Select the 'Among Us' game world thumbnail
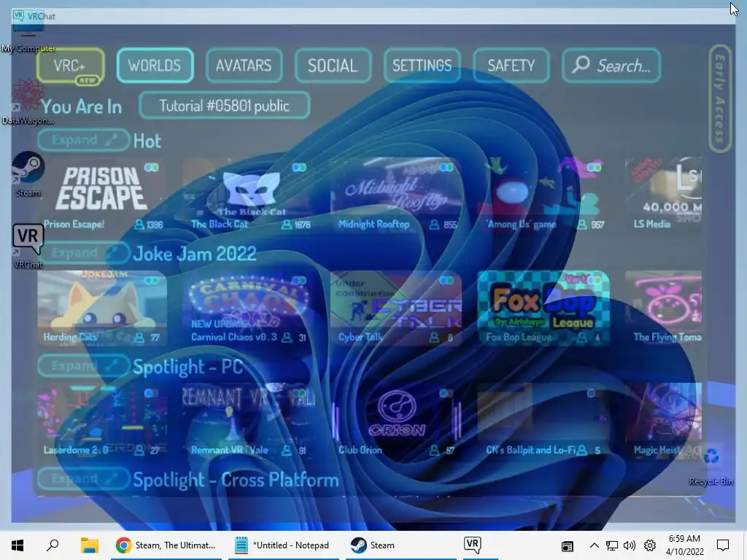Image resolution: width=747 pixels, height=560 pixels. coord(543,194)
